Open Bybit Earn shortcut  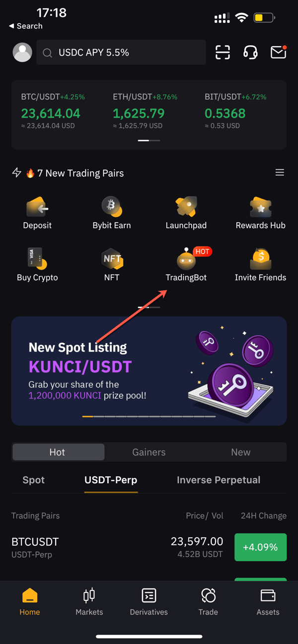pos(112,213)
